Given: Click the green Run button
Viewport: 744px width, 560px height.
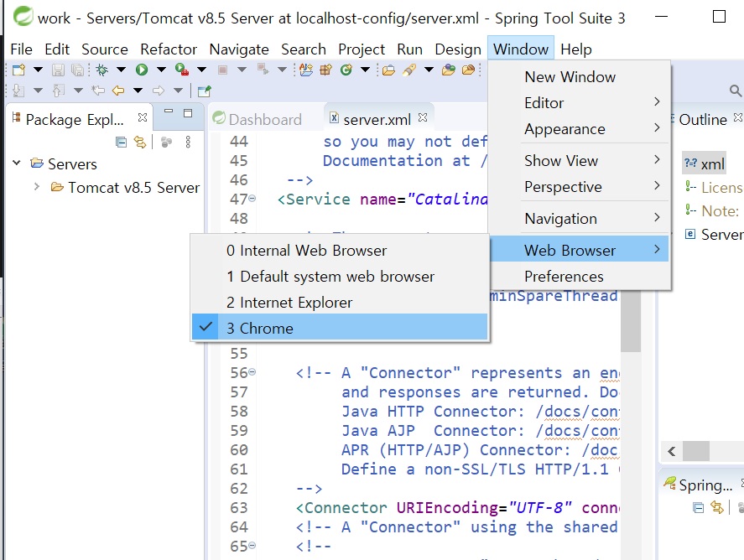Looking at the screenshot, I should pyautogui.click(x=142, y=70).
